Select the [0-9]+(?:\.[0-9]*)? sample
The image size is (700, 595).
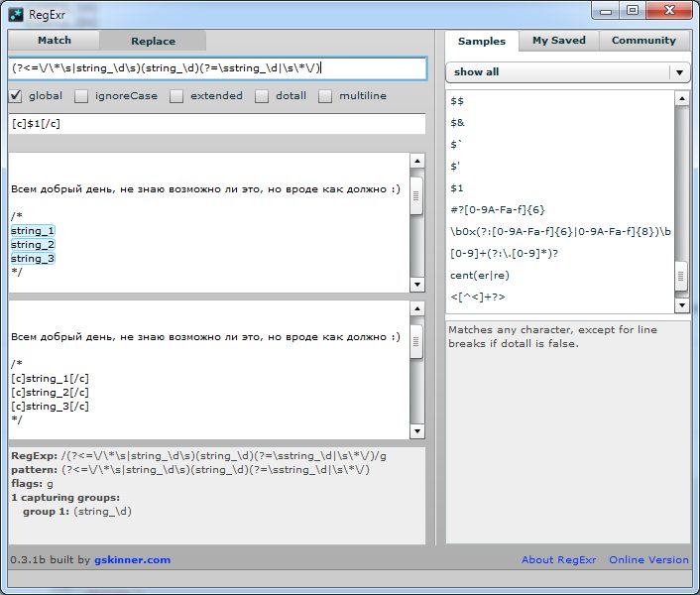pos(504,254)
